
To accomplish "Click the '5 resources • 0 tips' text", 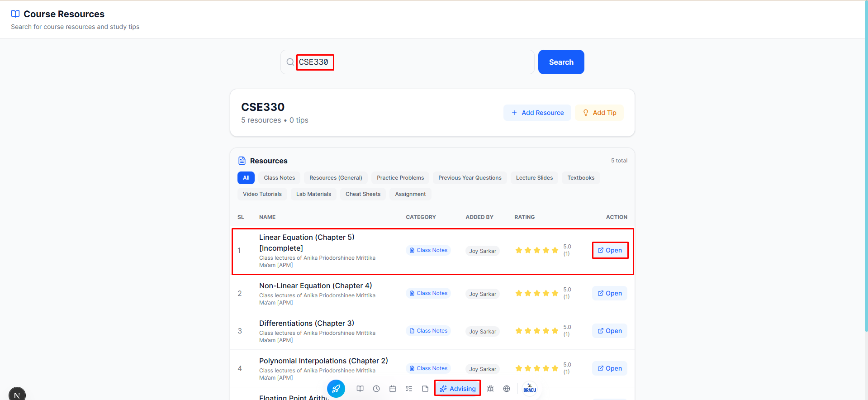I will pos(275,120).
